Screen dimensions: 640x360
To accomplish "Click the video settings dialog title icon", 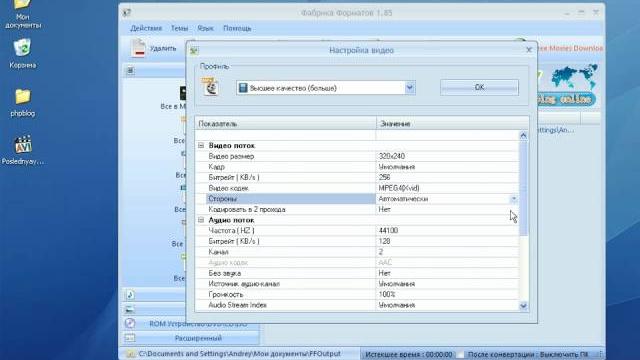I will pyautogui.click(x=194, y=51).
